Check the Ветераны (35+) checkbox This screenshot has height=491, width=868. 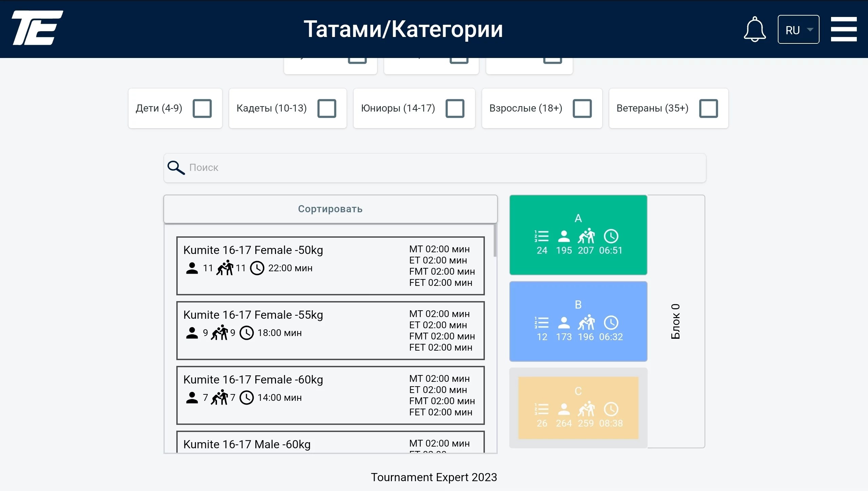click(709, 109)
